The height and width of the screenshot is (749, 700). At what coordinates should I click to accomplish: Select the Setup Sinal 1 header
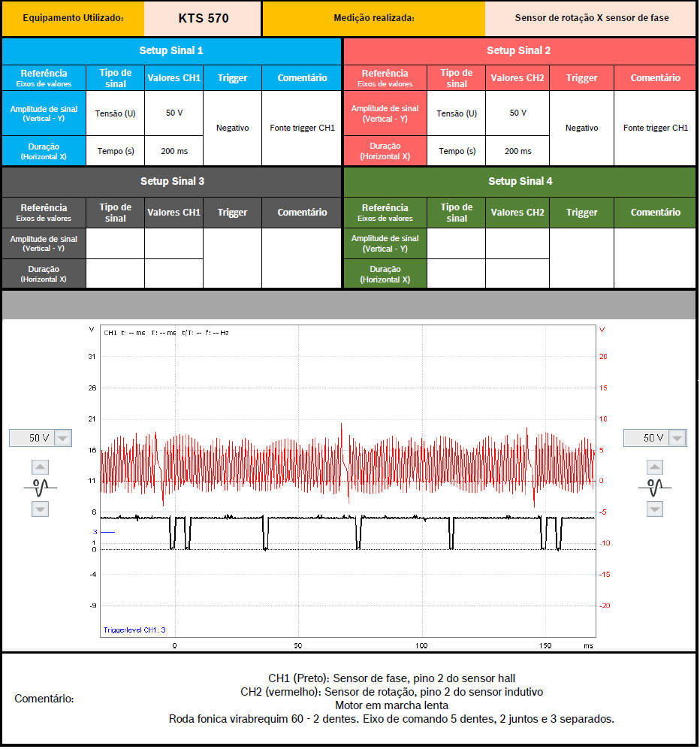tap(171, 51)
